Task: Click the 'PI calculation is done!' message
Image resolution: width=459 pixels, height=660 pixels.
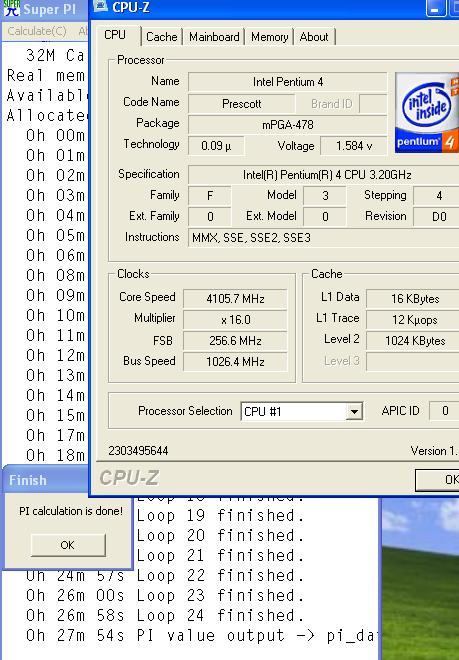Action: (x=71, y=511)
